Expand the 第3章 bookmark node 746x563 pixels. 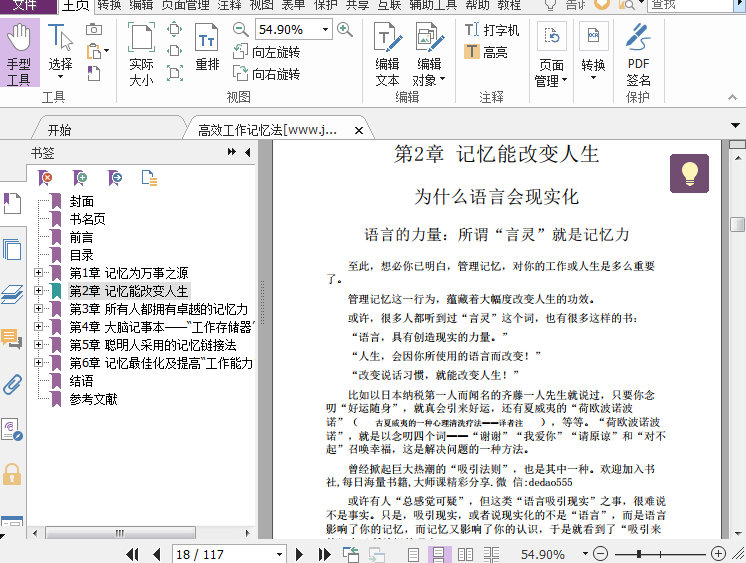(x=39, y=309)
